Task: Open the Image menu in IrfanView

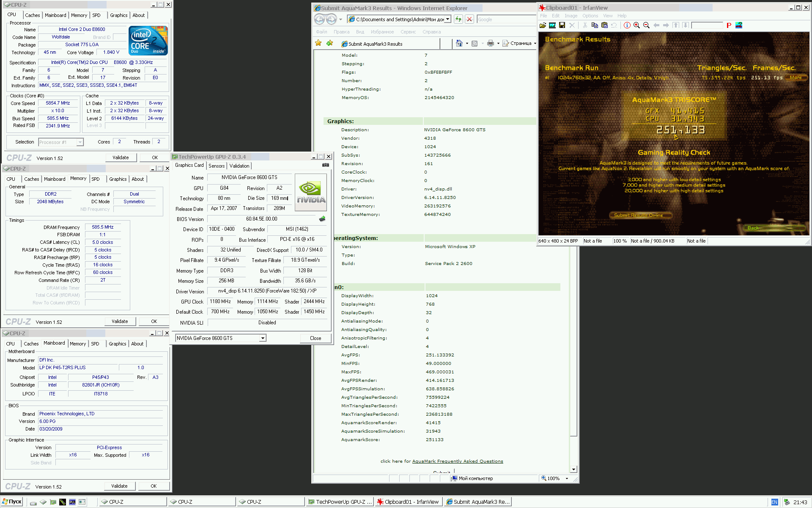Action: tap(571, 16)
